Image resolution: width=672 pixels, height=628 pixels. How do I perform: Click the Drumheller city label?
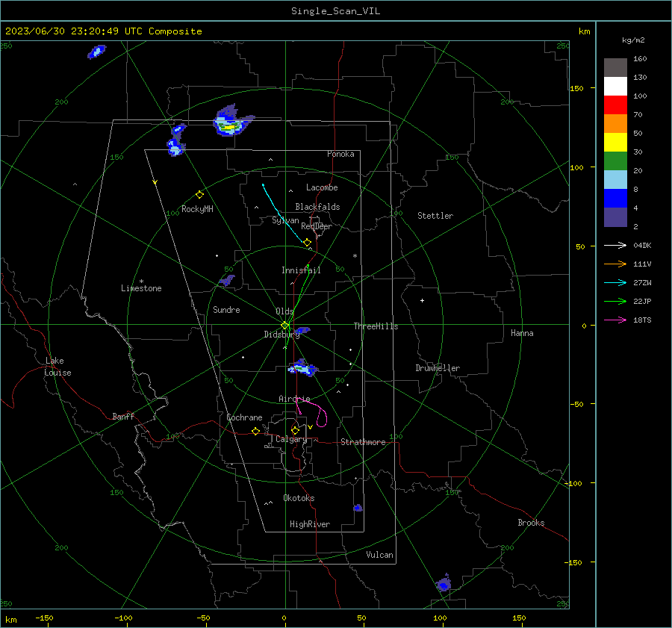(438, 368)
